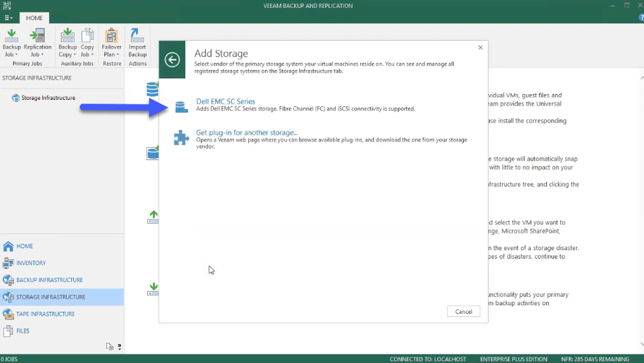The image size is (644, 363).
Task: Click the Home navigation icon
Action: [8, 246]
